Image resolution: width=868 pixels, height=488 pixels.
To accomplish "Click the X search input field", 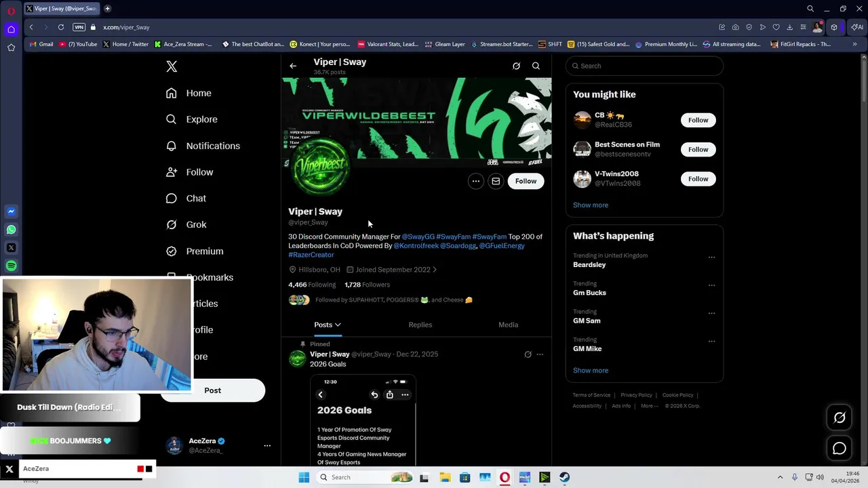I will point(644,66).
